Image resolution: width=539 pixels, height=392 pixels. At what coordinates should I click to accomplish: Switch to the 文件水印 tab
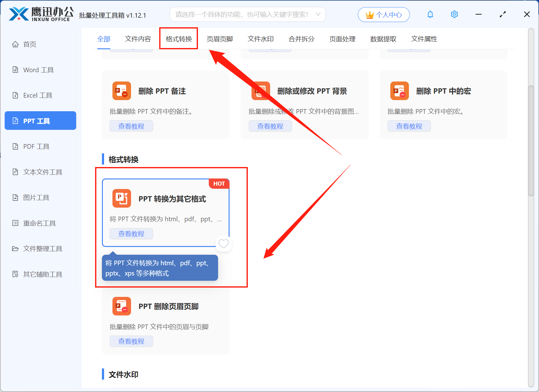[x=261, y=39]
